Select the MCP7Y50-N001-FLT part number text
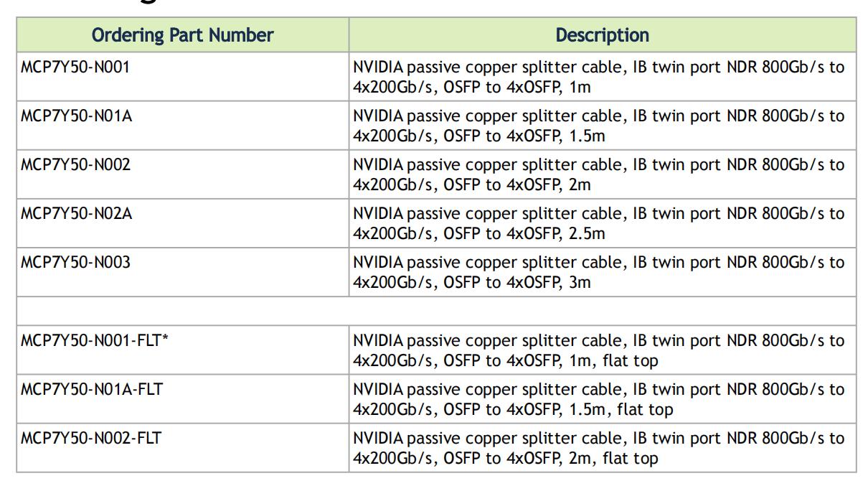The height and width of the screenshot is (486, 868). tap(90, 340)
